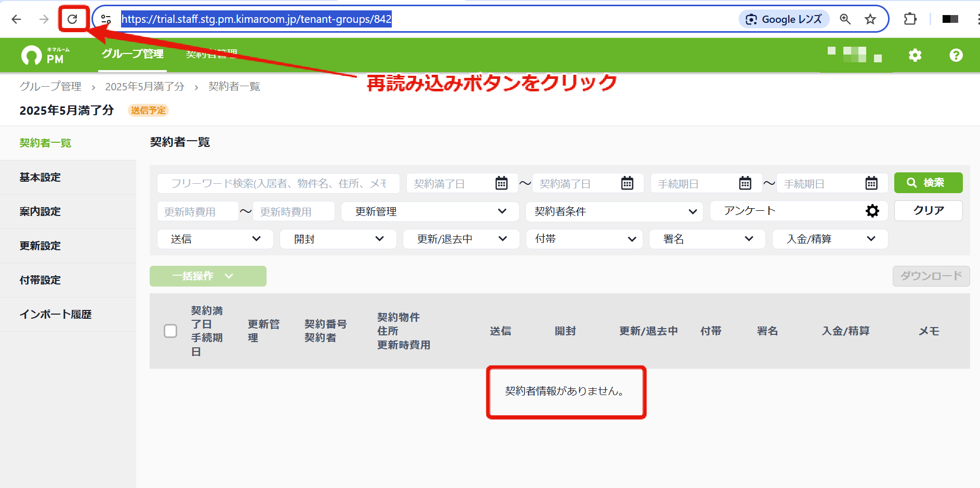Click the アンケート gear icon

pyautogui.click(x=872, y=211)
